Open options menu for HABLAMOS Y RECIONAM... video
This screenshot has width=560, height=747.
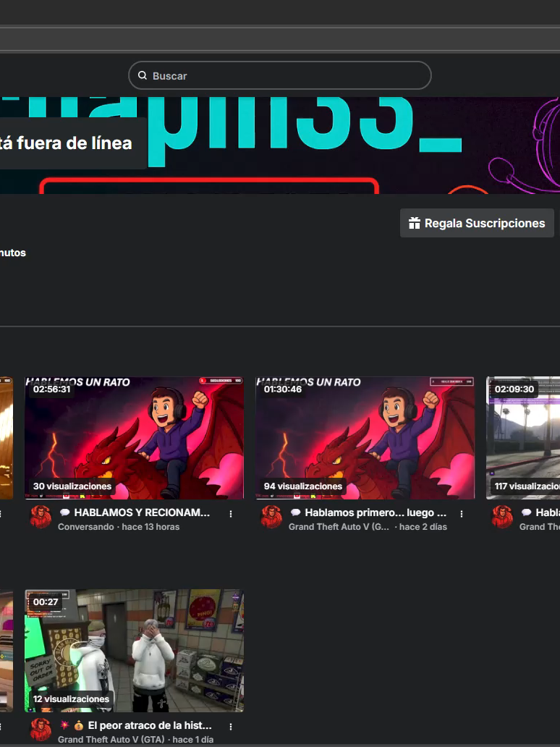231,514
